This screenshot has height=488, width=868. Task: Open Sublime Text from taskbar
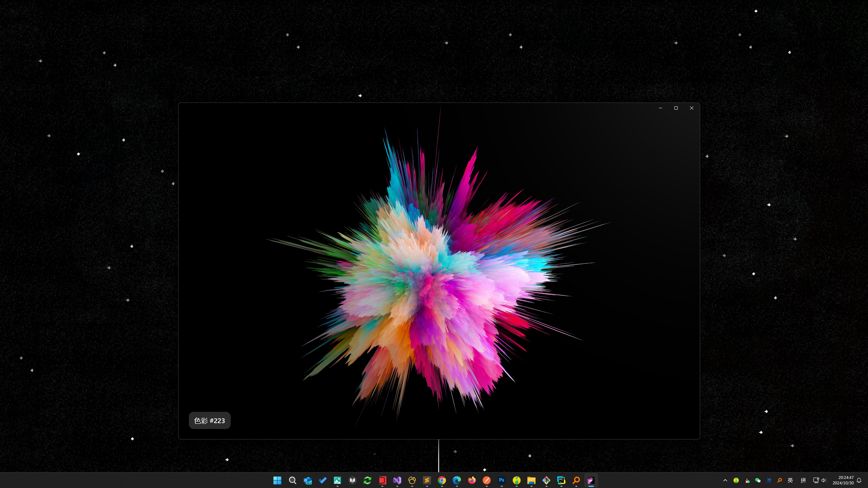point(427,480)
